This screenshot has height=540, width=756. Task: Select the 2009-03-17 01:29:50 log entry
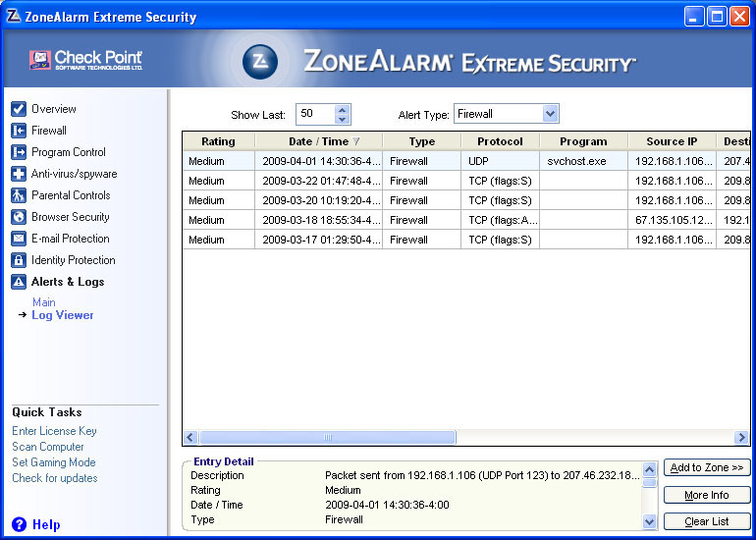click(x=466, y=240)
